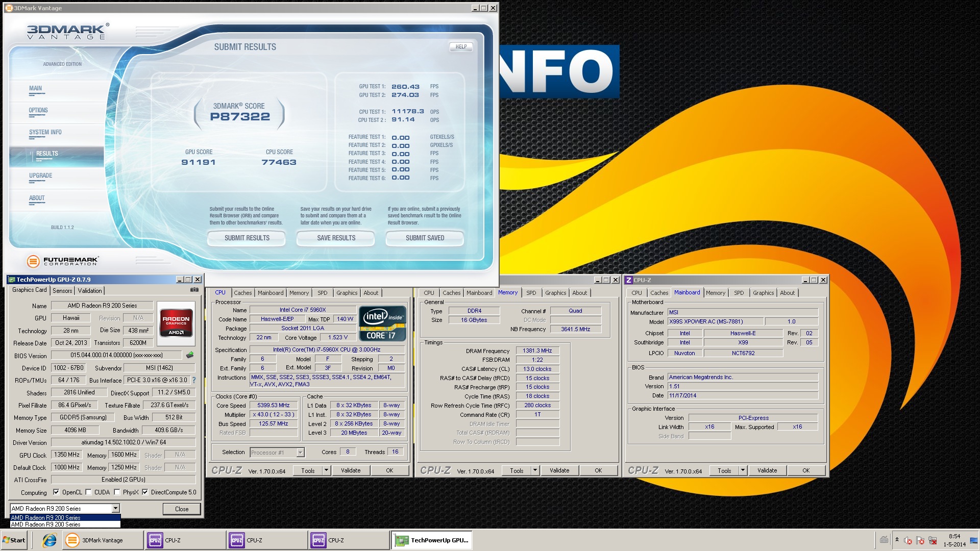Open the System Info section in 3DMark
The image size is (980, 551).
[45, 133]
